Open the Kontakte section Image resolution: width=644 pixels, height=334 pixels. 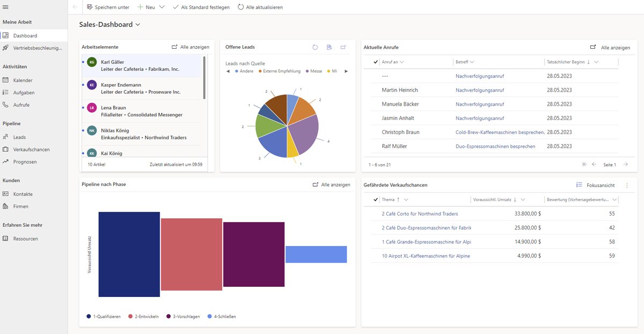click(24, 194)
